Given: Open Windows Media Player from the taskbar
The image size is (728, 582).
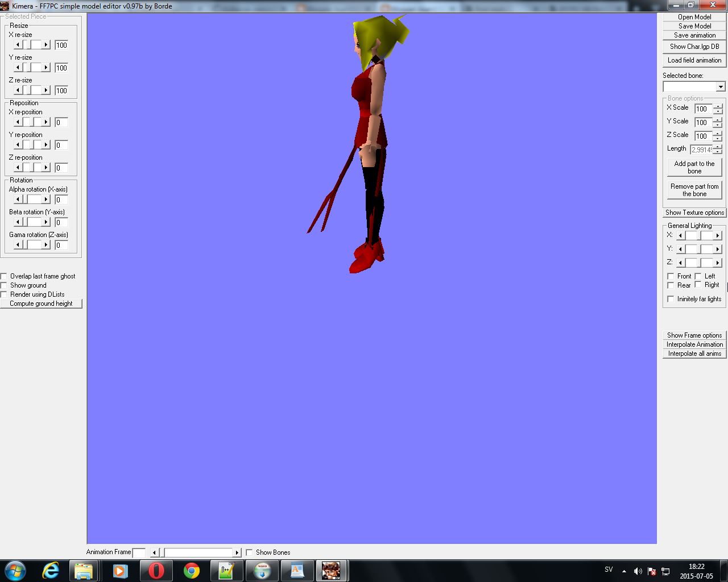Looking at the screenshot, I should click(x=119, y=571).
